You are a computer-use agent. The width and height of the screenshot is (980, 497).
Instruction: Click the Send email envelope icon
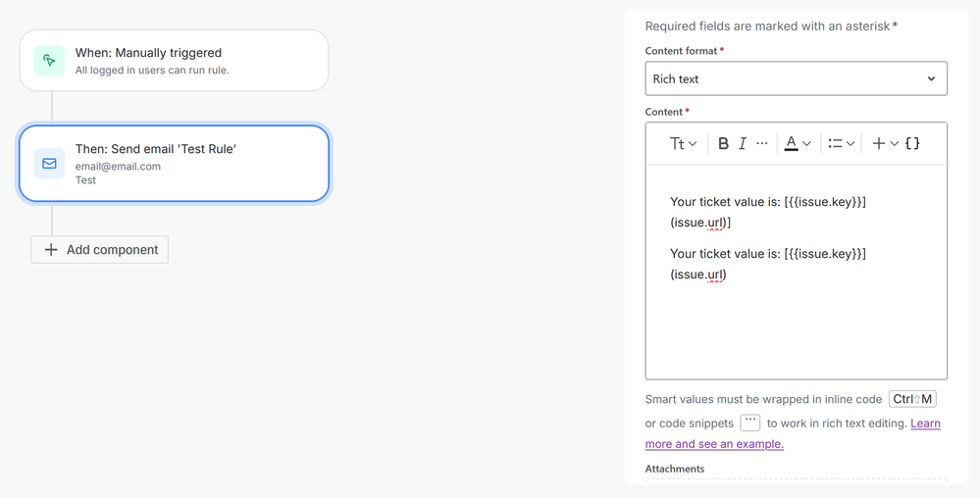[x=49, y=164]
